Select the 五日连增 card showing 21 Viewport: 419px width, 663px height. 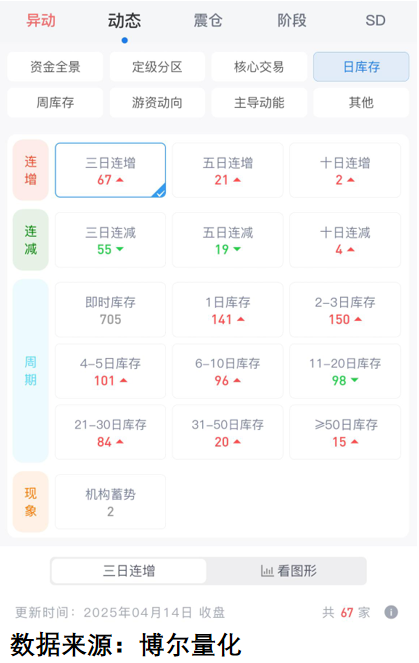[227, 170]
